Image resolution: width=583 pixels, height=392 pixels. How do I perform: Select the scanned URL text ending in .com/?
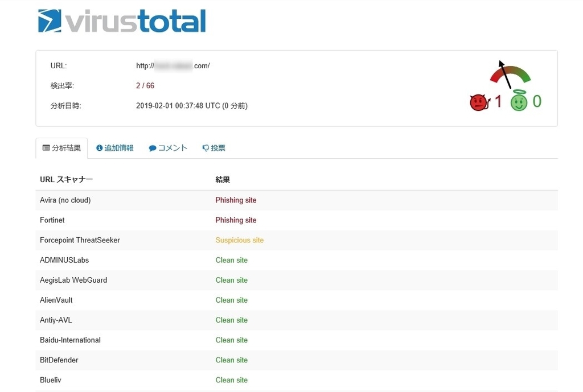pyautogui.click(x=173, y=66)
